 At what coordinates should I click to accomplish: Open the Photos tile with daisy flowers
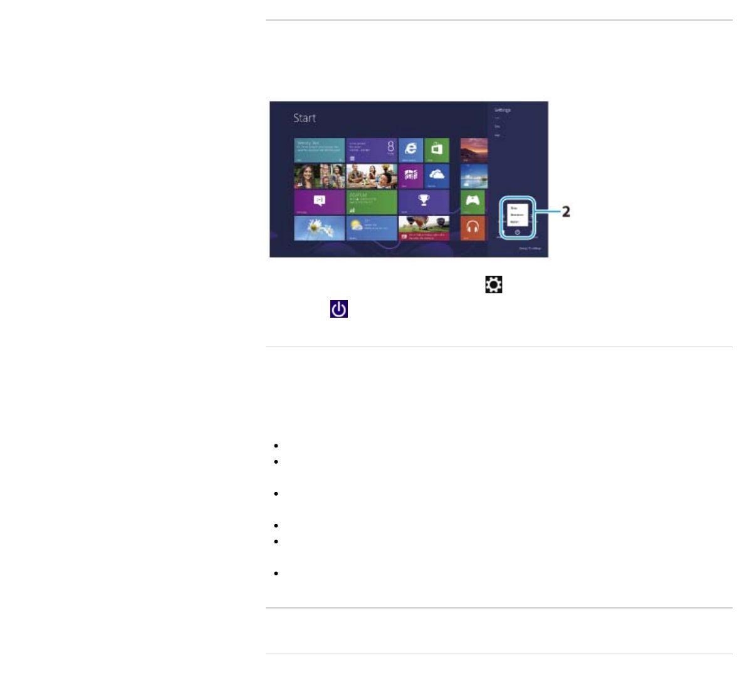(320, 228)
